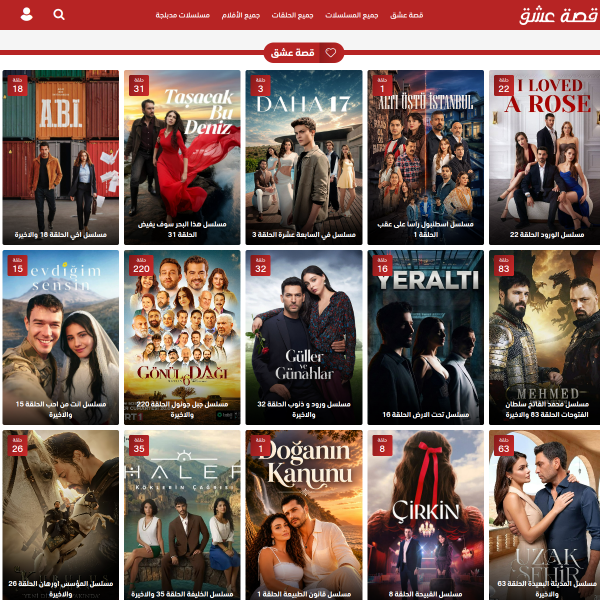Click episode 16 badge on Yeraltı
Screen dimensions: 600x600
coord(382,266)
